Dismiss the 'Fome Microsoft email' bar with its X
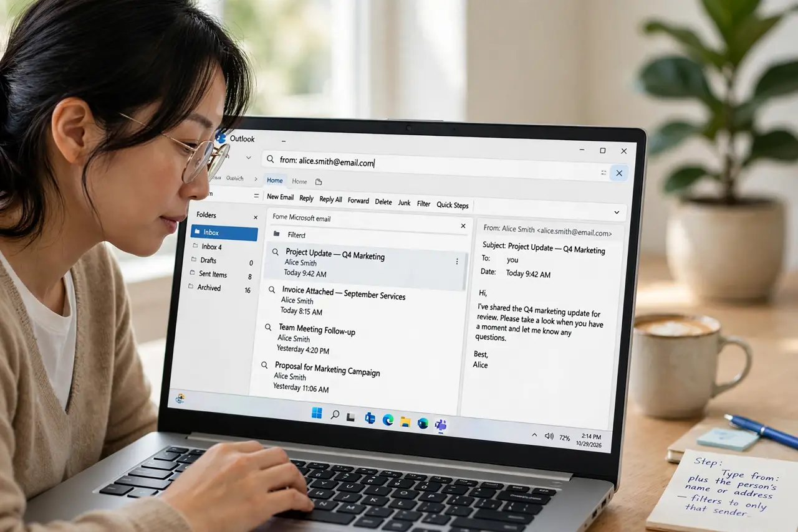The image size is (798, 532). pos(463,226)
